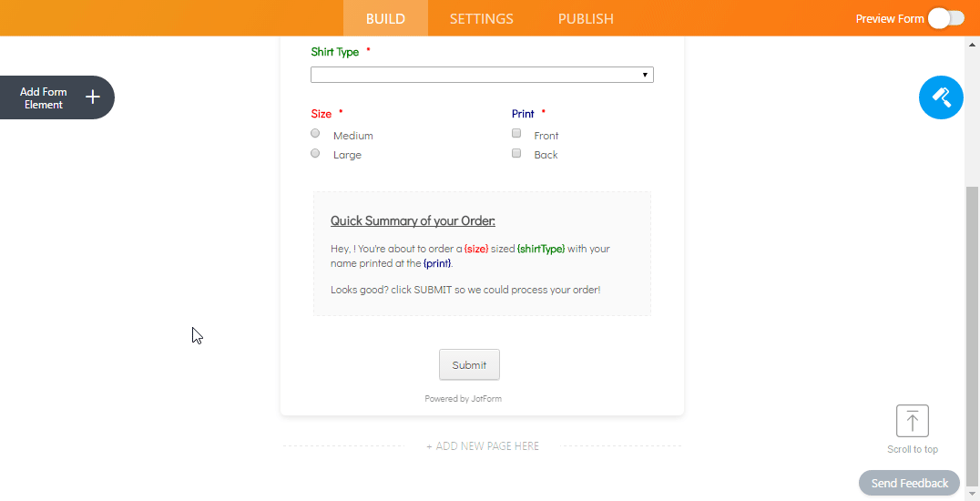This screenshot has width=980, height=501.
Task: Go to the PUBLISH tab
Action: click(x=586, y=18)
